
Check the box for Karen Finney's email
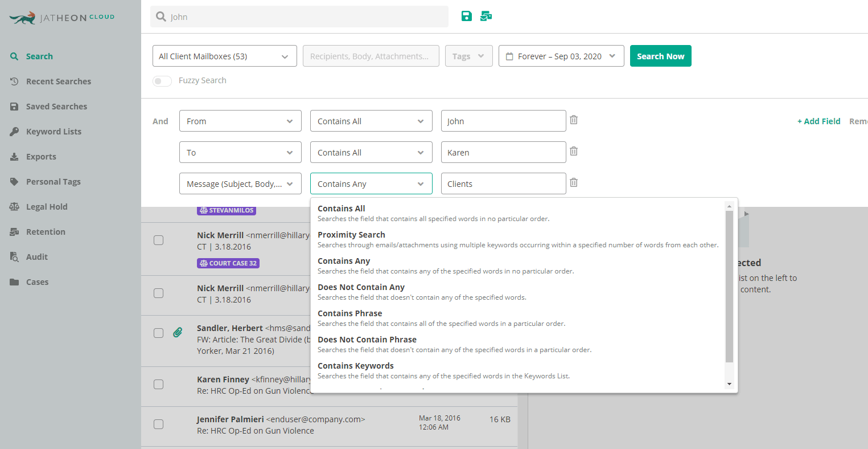pyautogui.click(x=159, y=385)
